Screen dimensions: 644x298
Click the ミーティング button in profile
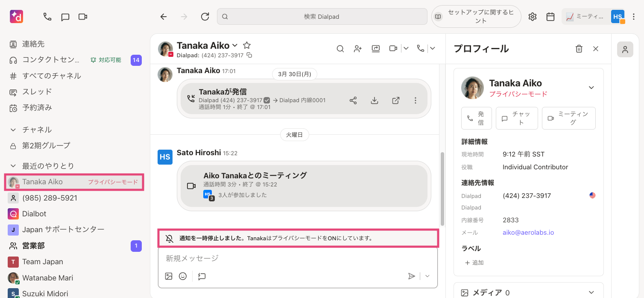click(x=569, y=118)
